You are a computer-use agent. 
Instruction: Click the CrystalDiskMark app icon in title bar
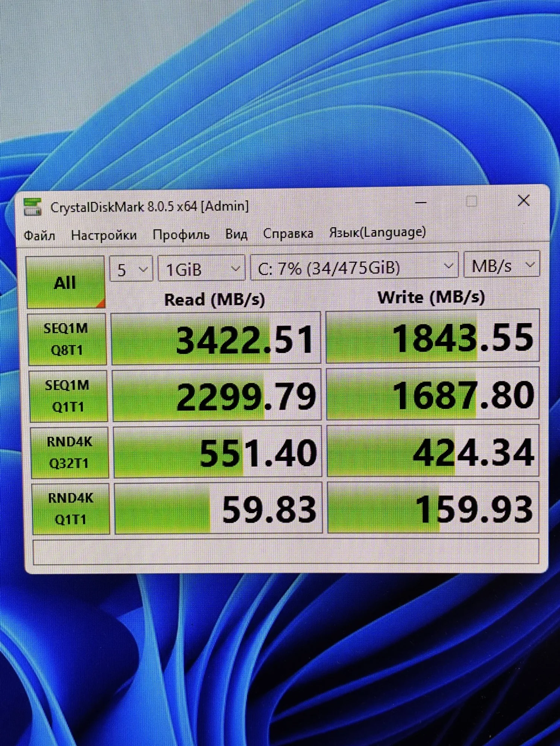pos(32,207)
